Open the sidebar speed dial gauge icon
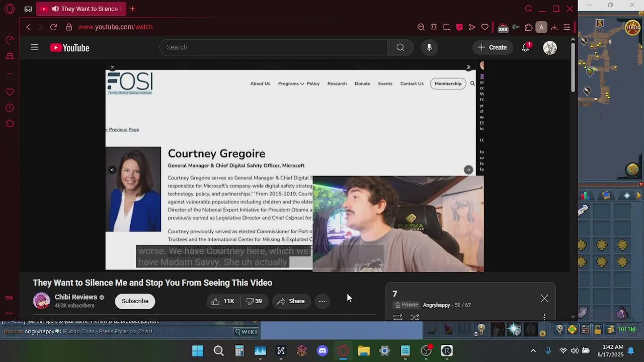 [10, 40]
